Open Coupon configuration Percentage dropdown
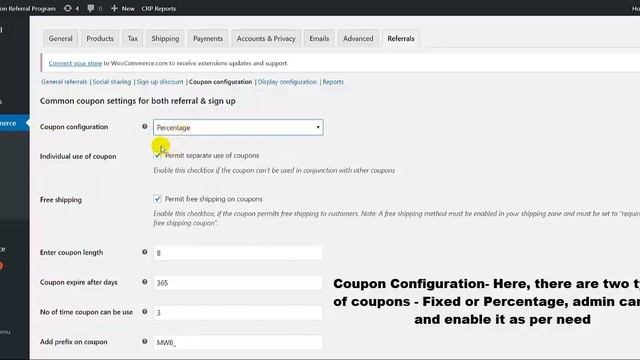 tap(238, 127)
